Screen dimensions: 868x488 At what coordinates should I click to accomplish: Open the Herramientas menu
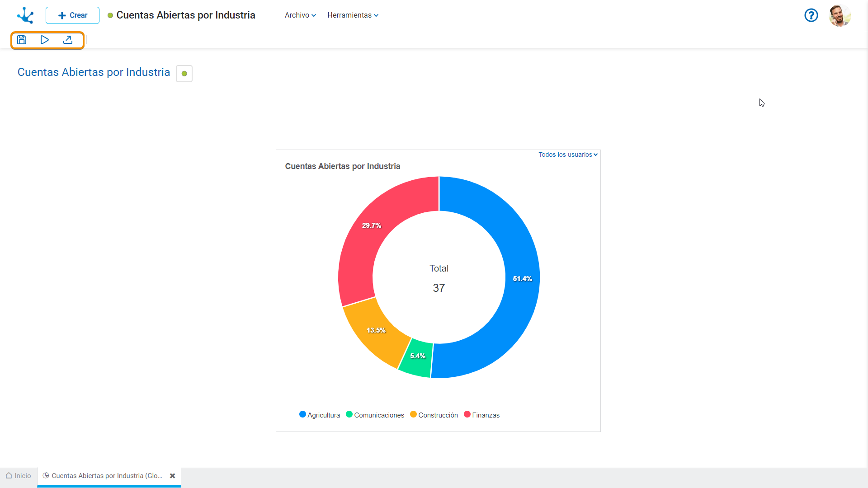[x=353, y=15]
